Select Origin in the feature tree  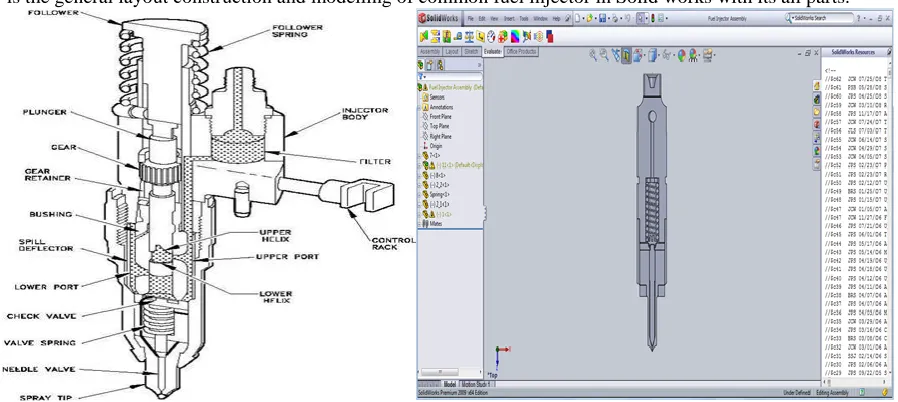(436, 146)
